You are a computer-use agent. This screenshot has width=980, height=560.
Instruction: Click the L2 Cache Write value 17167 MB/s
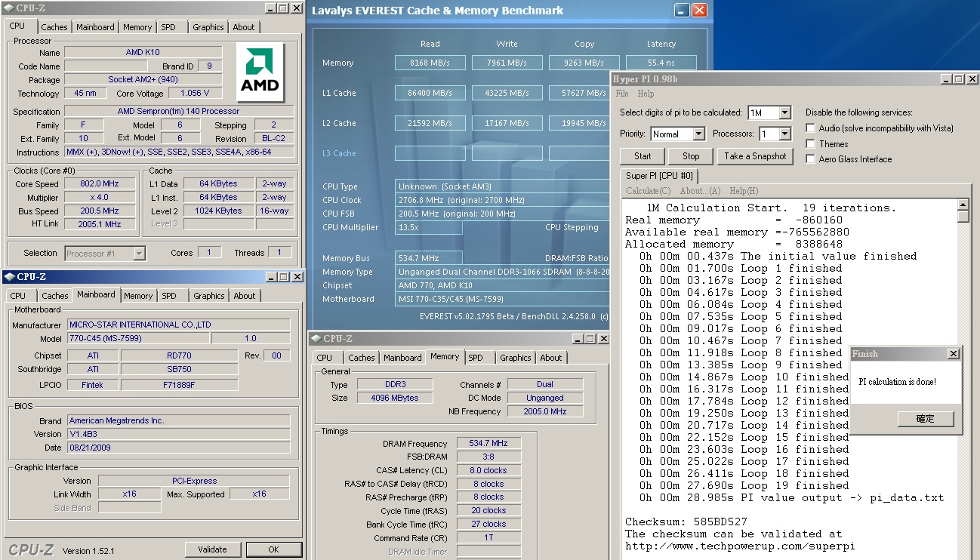pos(507,123)
